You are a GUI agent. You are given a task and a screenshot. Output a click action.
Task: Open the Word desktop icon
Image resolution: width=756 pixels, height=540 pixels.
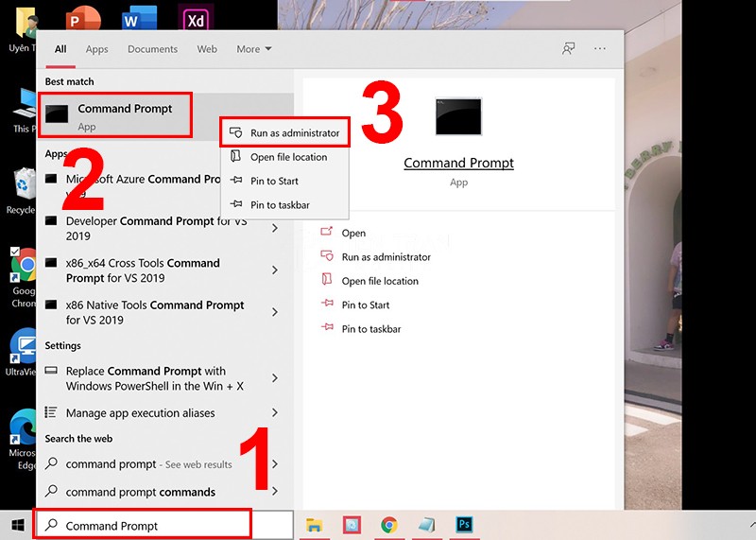coord(140,18)
